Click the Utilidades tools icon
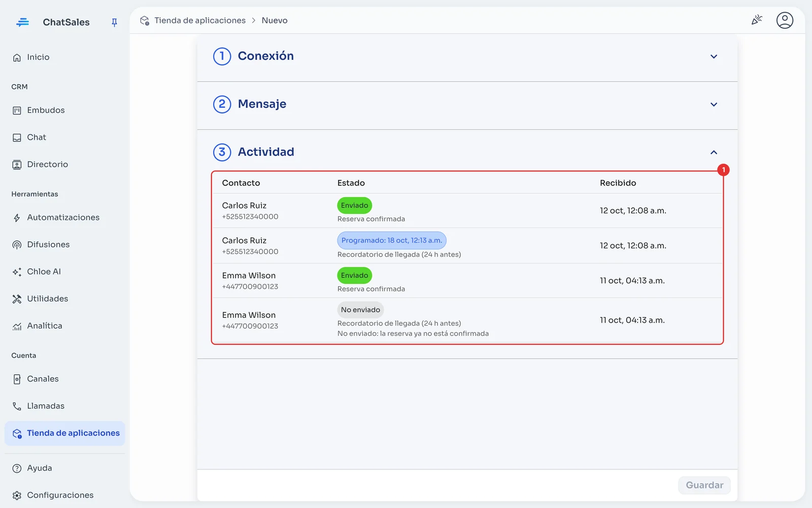This screenshot has height=508, width=812. [x=17, y=299]
